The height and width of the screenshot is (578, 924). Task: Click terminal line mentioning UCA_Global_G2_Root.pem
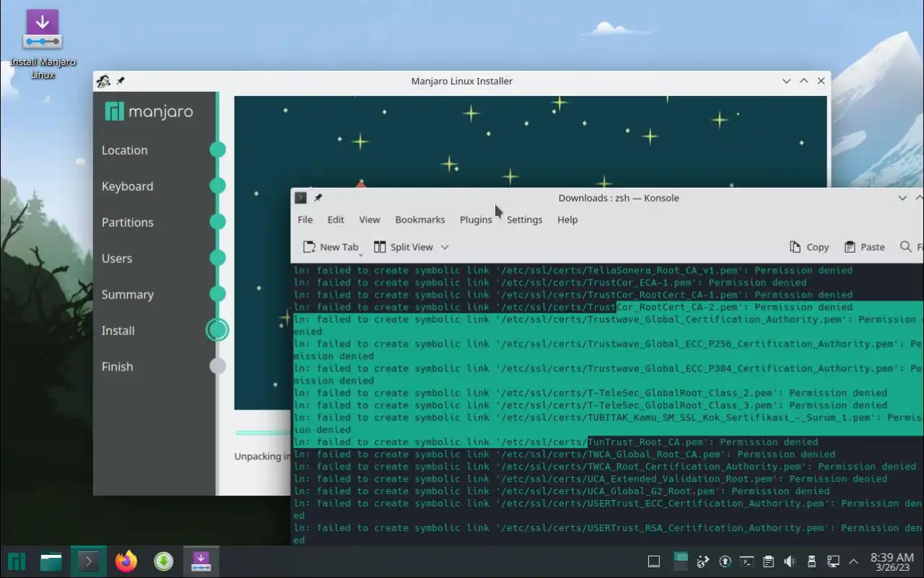(x=562, y=491)
